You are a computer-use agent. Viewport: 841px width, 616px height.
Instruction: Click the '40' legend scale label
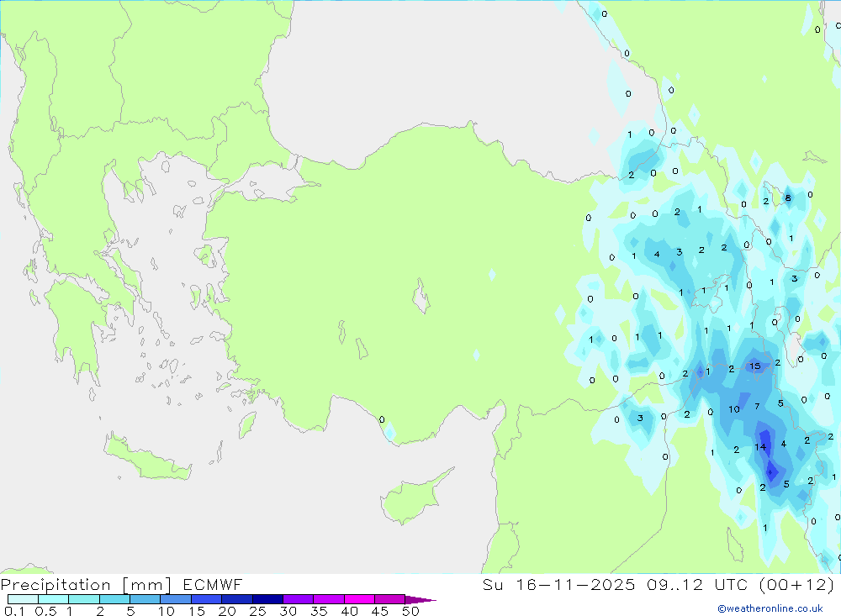coord(349,611)
